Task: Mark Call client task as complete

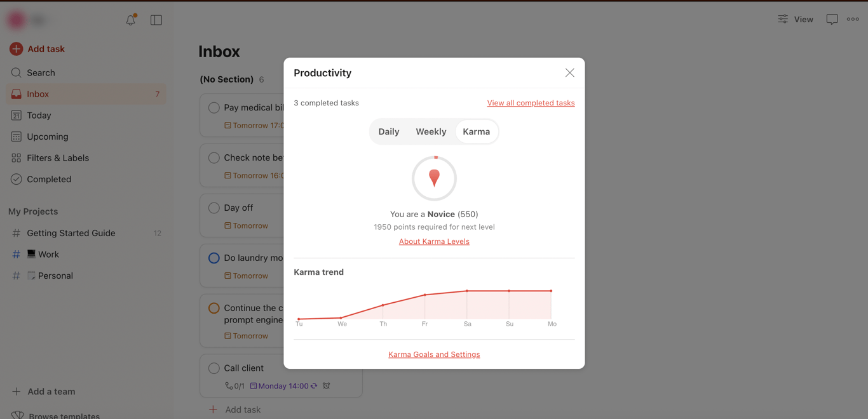Action: [x=214, y=368]
